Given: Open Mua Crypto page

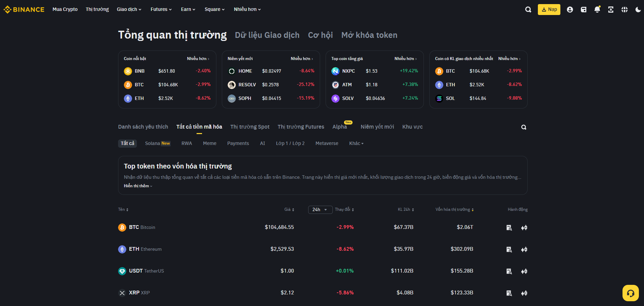Looking at the screenshot, I should (65, 10).
